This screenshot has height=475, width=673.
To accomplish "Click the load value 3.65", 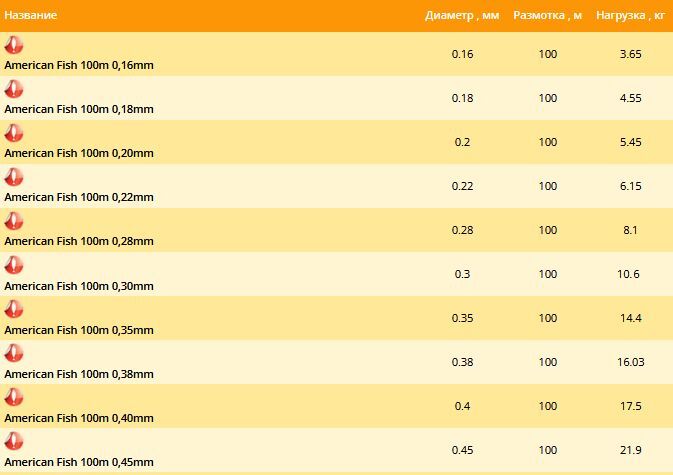I will click(x=631, y=54).
